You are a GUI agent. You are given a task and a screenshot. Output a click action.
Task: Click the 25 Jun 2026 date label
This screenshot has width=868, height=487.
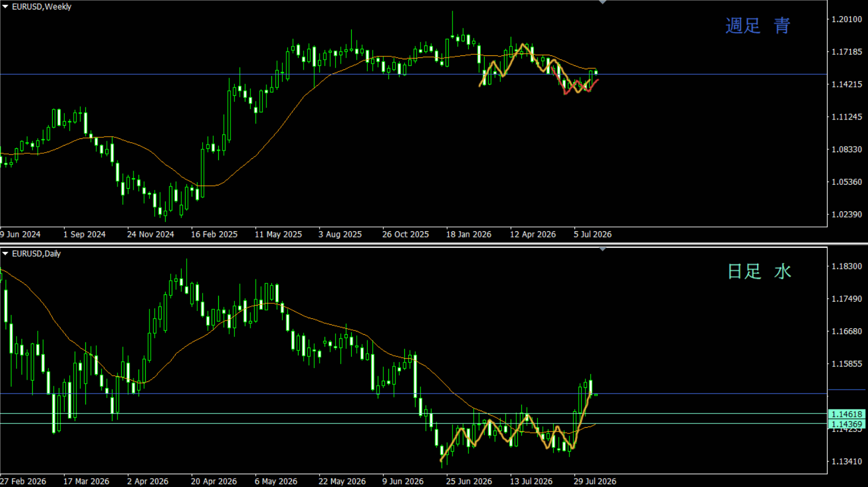469,481
